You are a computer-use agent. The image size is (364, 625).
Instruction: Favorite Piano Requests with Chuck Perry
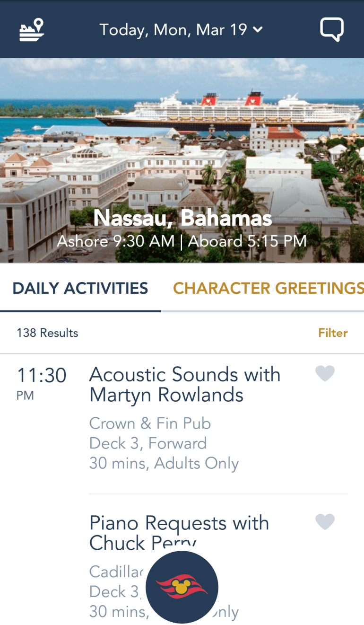point(325,522)
